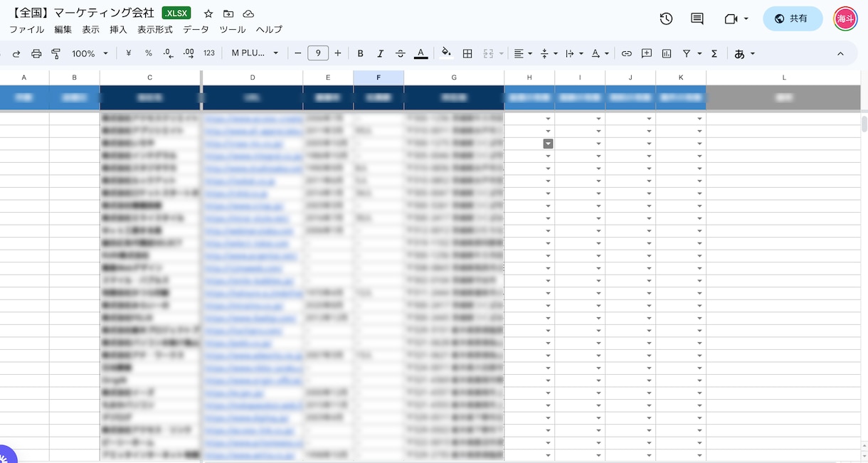
Task: Click the font size field showing 9
Action: tap(318, 53)
